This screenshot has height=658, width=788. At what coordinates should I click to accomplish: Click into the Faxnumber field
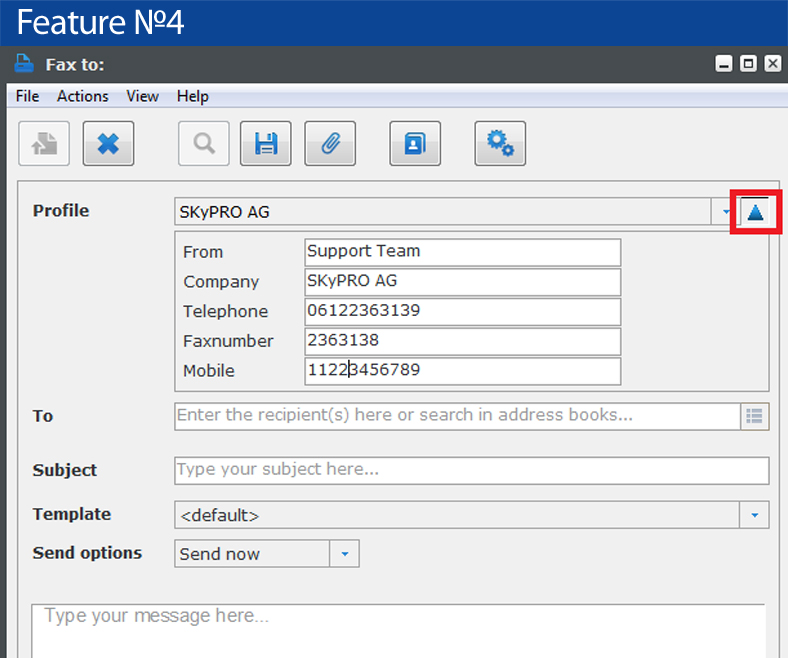[463, 341]
